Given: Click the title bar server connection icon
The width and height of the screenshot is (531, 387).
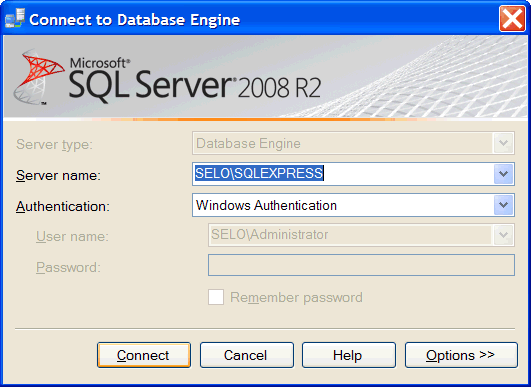Looking at the screenshot, I should [x=15, y=19].
